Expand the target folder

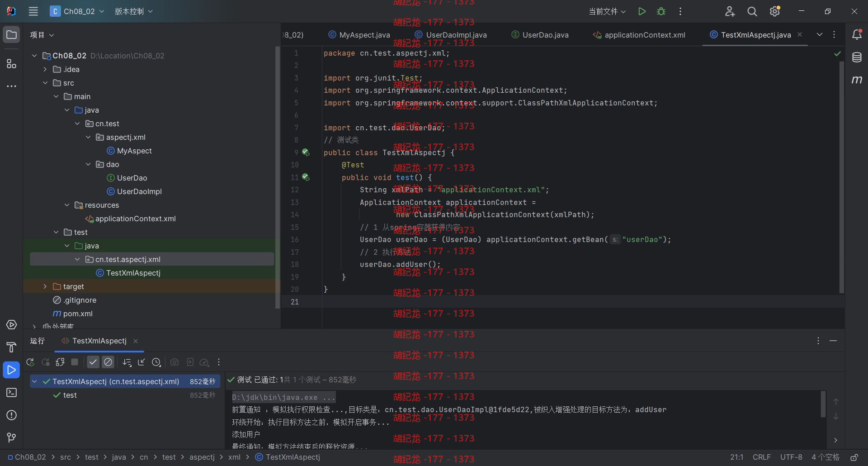pos(45,286)
